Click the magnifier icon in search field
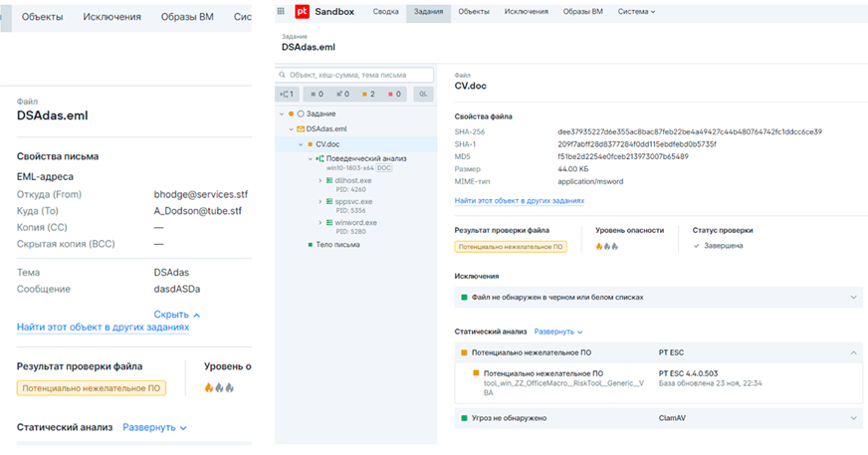This screenshot has width=868, height=455. click(283, 75)
